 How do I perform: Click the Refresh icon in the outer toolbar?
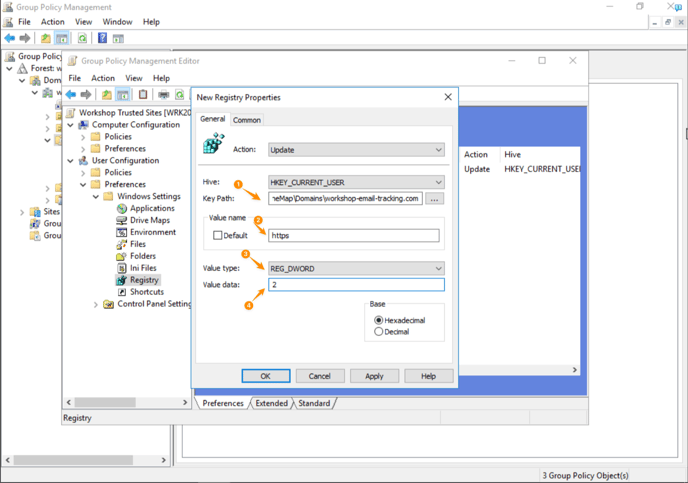(82, 38)
